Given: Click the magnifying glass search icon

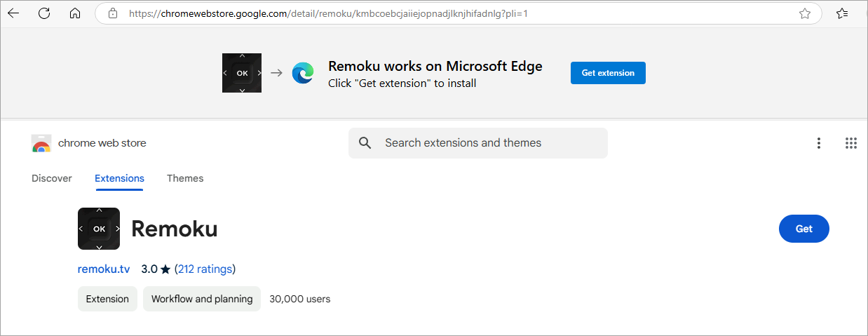Looking at the screenshot, I should pos(365,143).
